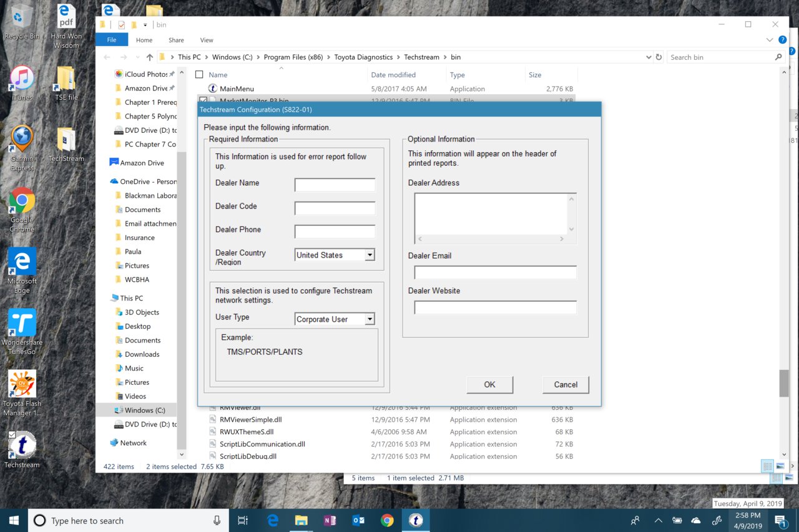Select RWUXThemeS.dll file
The width and height of the screenshot is (799, 532).
click(x=246, y=432)
